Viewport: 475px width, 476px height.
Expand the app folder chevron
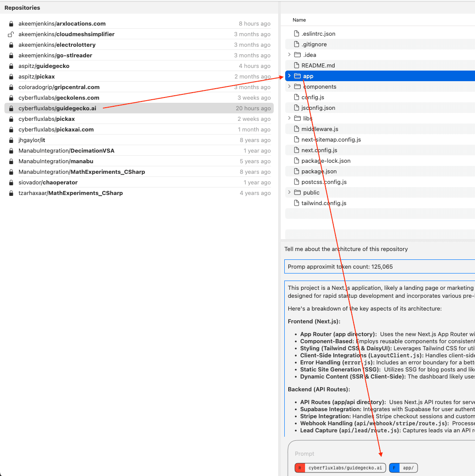click(289, 76)
